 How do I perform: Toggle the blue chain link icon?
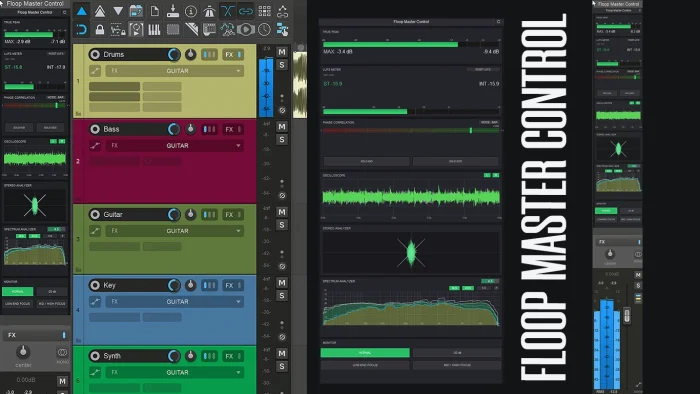click(x=246, y=11)
